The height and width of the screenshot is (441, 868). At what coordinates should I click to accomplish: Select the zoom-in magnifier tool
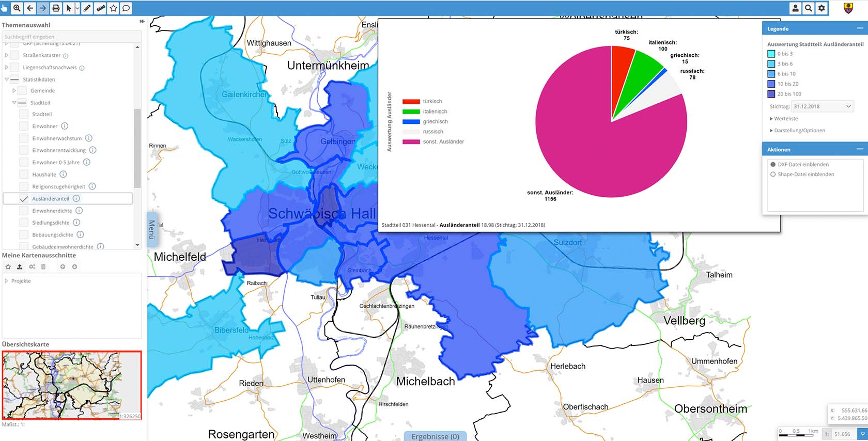coord(17,8)
